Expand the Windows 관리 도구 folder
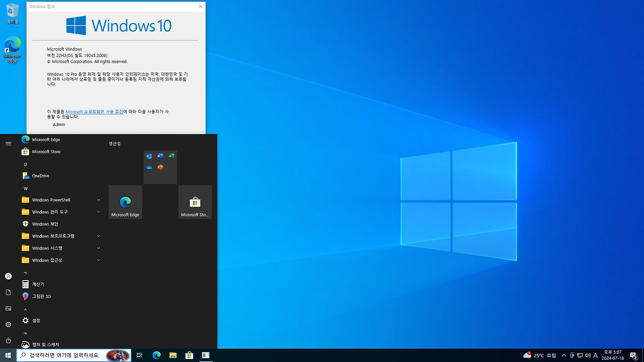This screenshot has height=362, width=644. [x=60, y=212]
